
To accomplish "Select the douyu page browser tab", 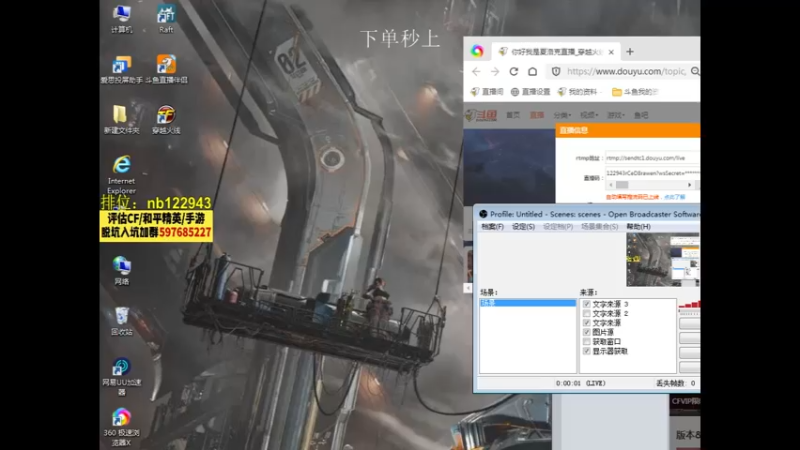I will 556,52.
